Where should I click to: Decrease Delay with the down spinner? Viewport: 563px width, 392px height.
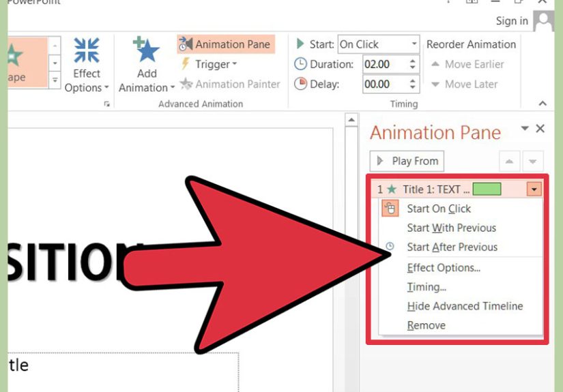[x=413, y=88]
